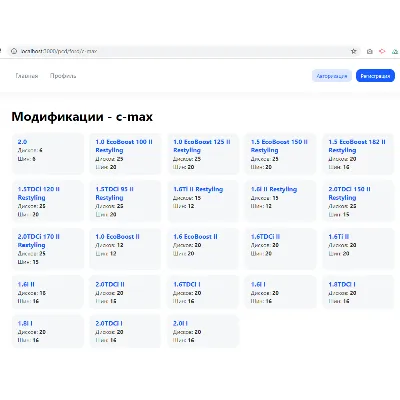
Task: Open the 1.6Ti II link
Action: click(x=339, y=237)
